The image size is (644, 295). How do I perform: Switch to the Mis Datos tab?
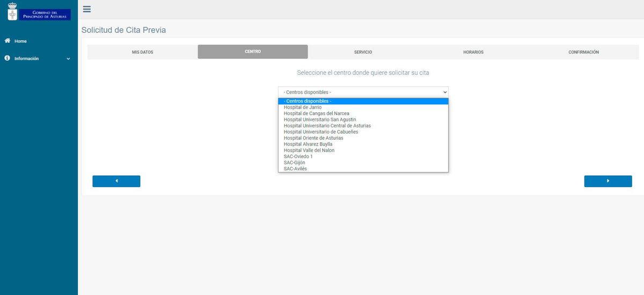[142, 52]
